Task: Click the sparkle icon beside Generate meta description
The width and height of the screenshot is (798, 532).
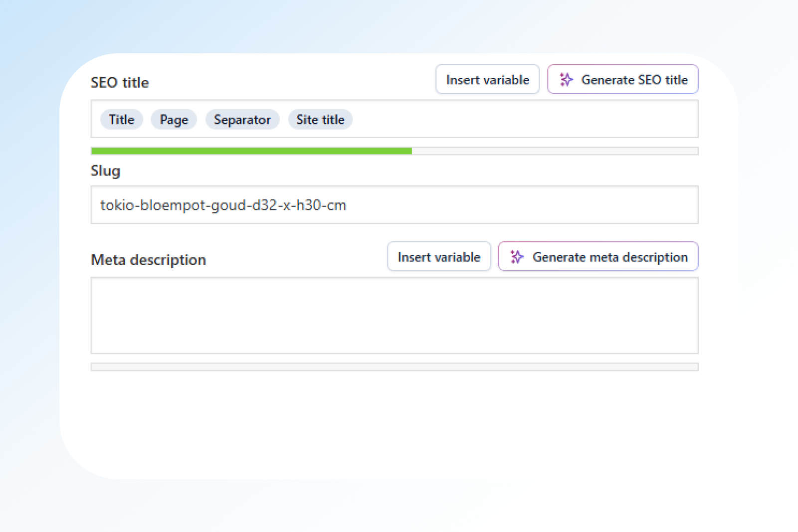Action: click(517, 257)
